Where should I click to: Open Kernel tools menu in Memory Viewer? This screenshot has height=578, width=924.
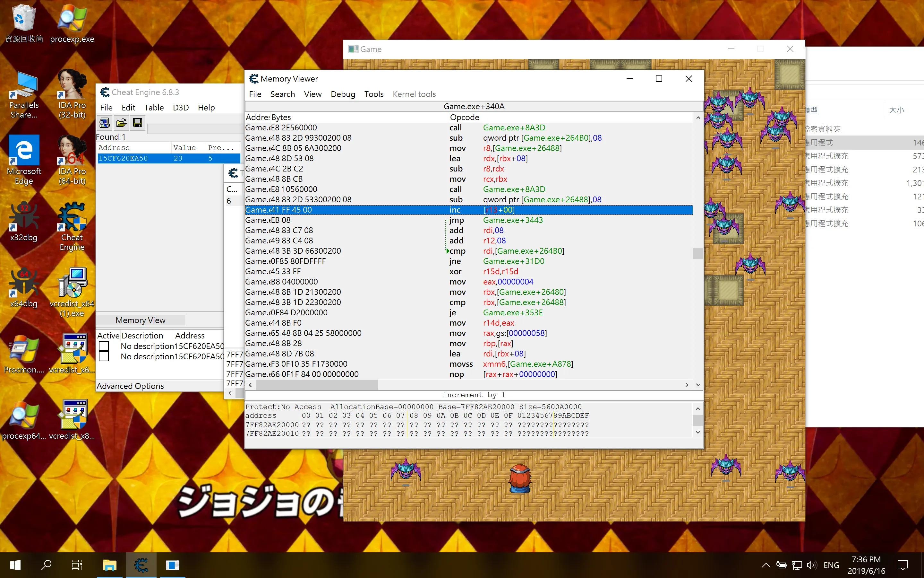pyautogui.click(x=414, y=94)
